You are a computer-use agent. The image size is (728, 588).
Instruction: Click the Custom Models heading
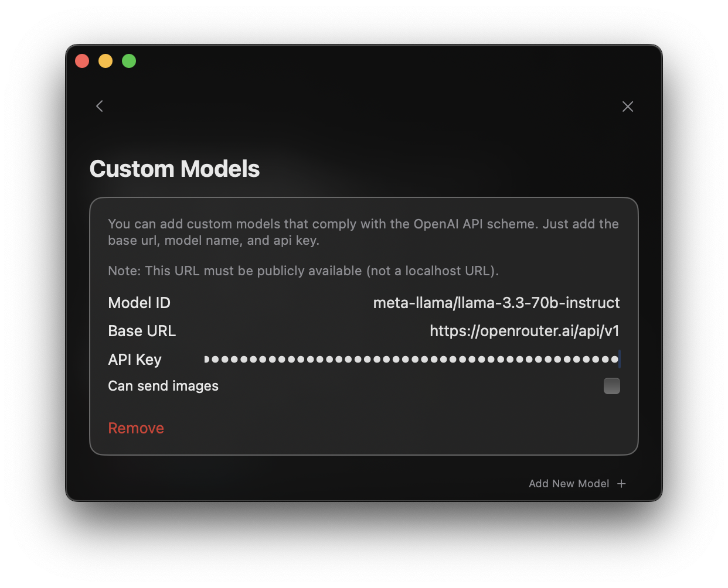(174, 169)
